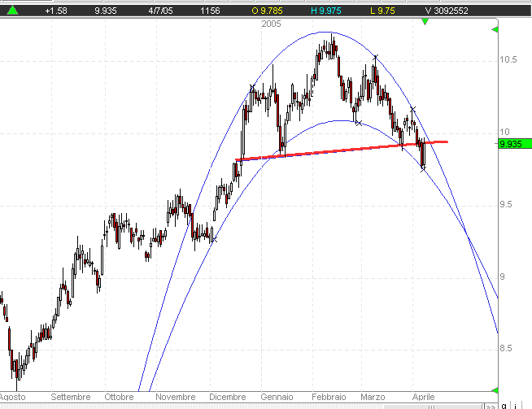Click the green 9.935 current price tag
The image size is (532, 409).
click(x=512, y=144)
